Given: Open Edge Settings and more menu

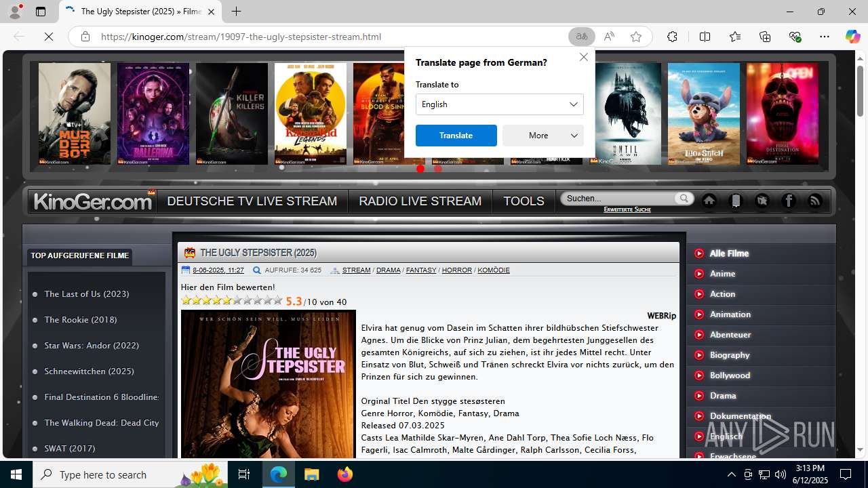Looking at the screenshot, I should [x=825, y=37].
